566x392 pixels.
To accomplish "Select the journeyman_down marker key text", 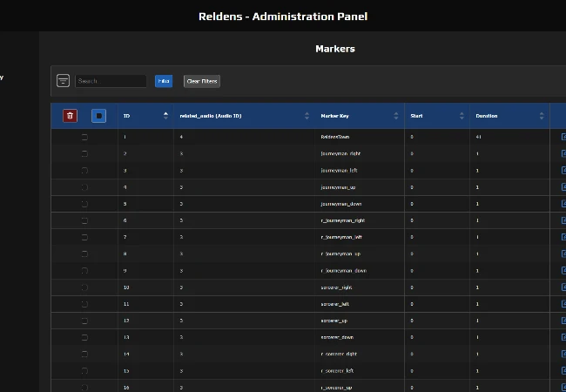I will (341, 204).
